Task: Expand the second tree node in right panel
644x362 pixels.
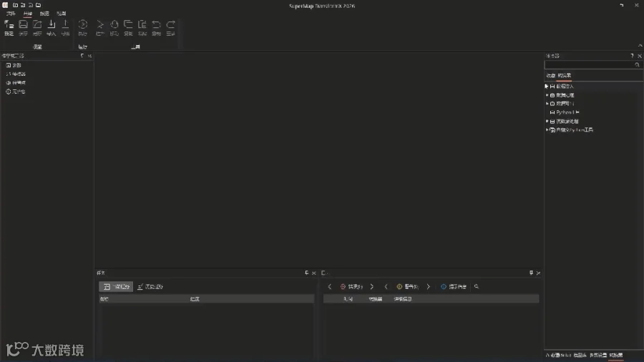Action: click(x=547, y=95)
